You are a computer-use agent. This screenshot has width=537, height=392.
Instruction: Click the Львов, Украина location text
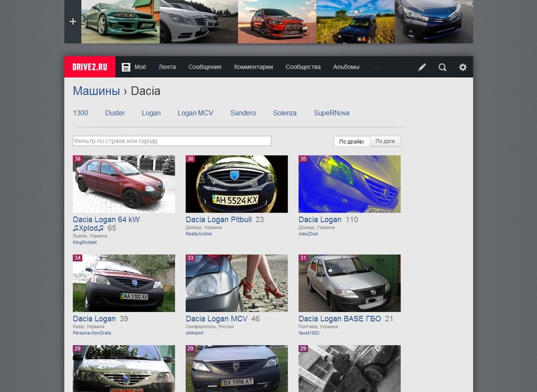(x=90, y=236)
